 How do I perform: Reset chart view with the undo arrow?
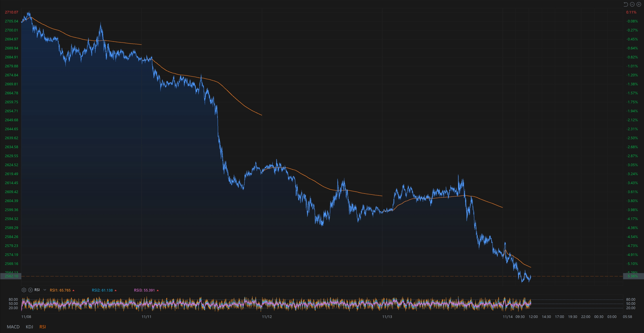click(626, 4)
